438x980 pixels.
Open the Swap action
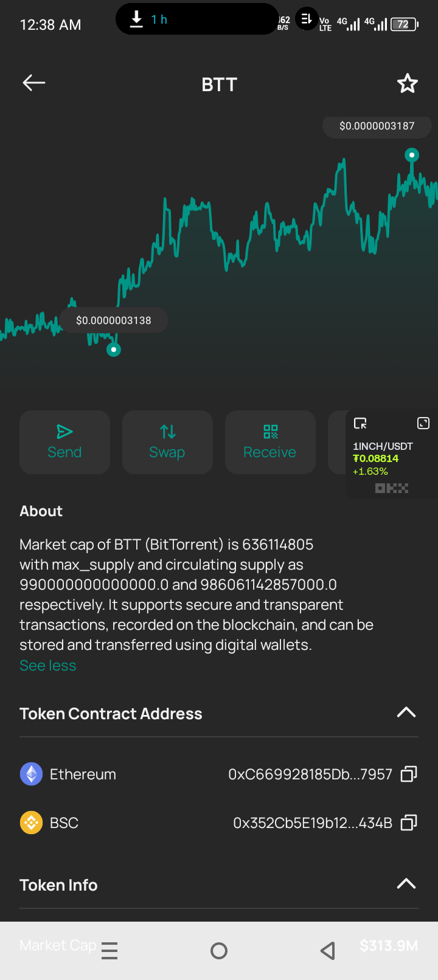tap(167, 442)
